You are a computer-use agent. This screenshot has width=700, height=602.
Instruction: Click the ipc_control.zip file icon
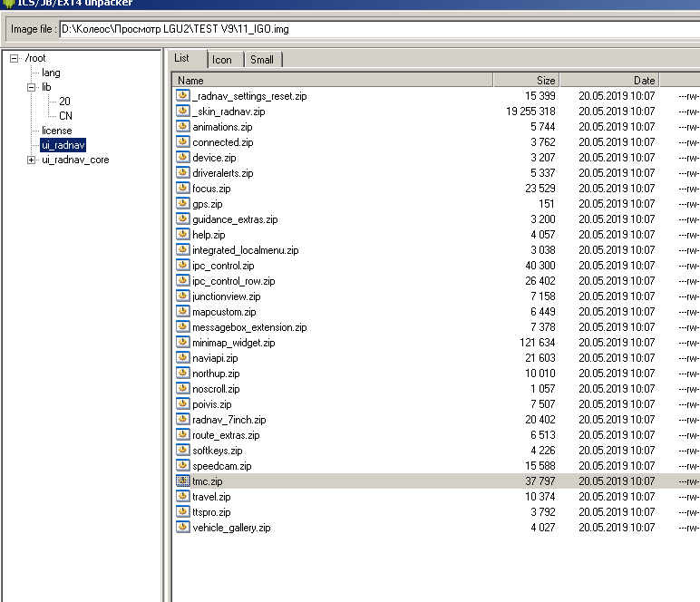[x=182, y=265]
